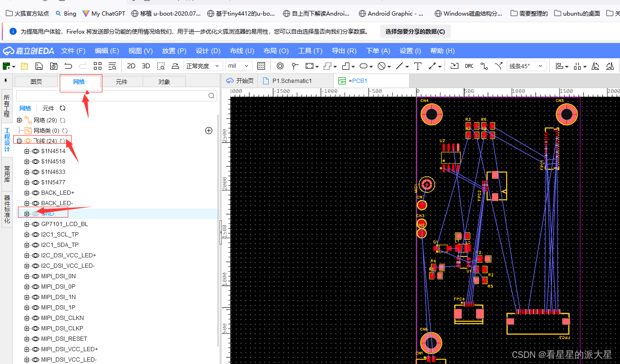Toggle visibility of BACK_LED+ ratline
620x364 pixels.
[36, 193]
